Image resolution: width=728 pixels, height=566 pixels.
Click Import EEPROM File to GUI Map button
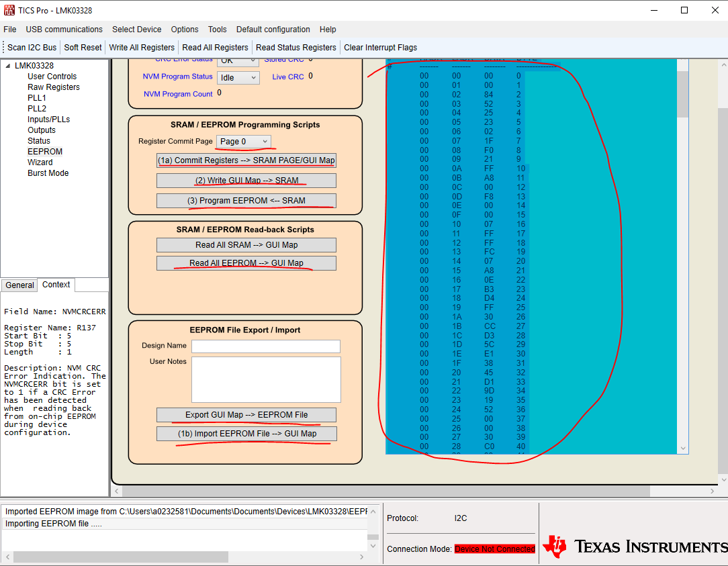(246, 434)
